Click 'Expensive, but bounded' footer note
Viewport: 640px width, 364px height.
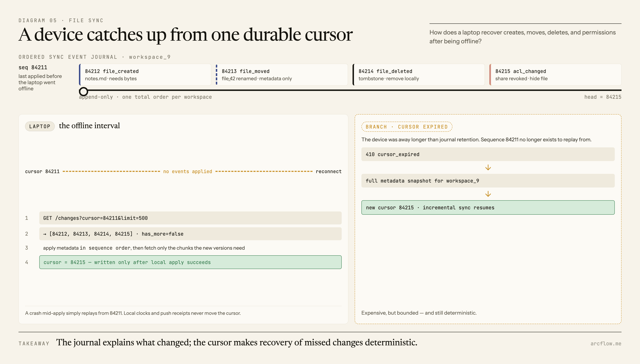(419, 313)
